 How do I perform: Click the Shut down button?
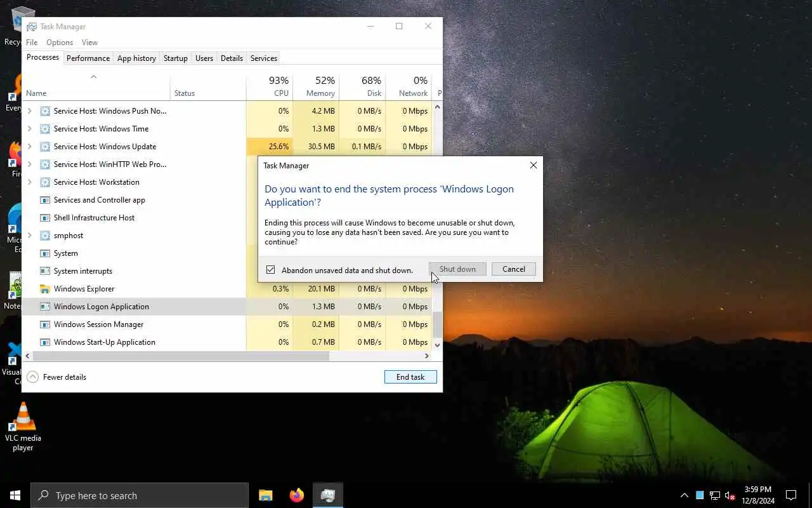tap(457, 269)
